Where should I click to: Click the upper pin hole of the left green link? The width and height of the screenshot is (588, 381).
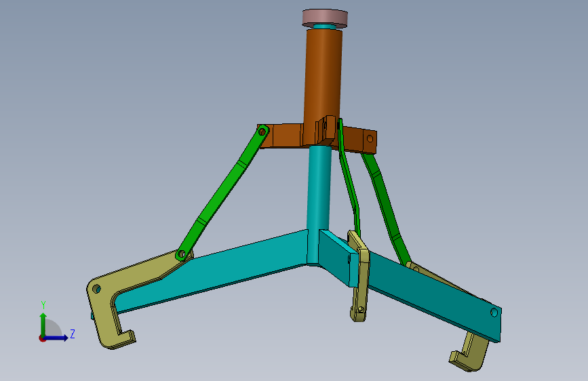262,132
